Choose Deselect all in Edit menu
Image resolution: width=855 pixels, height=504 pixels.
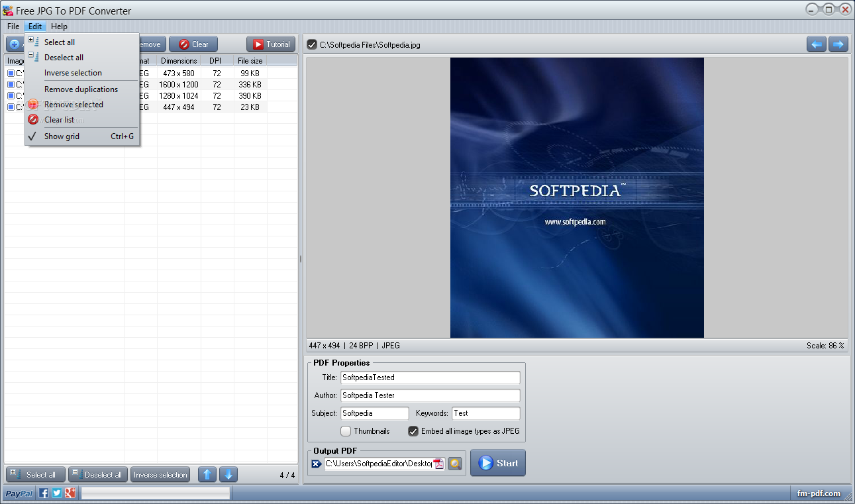82,58
